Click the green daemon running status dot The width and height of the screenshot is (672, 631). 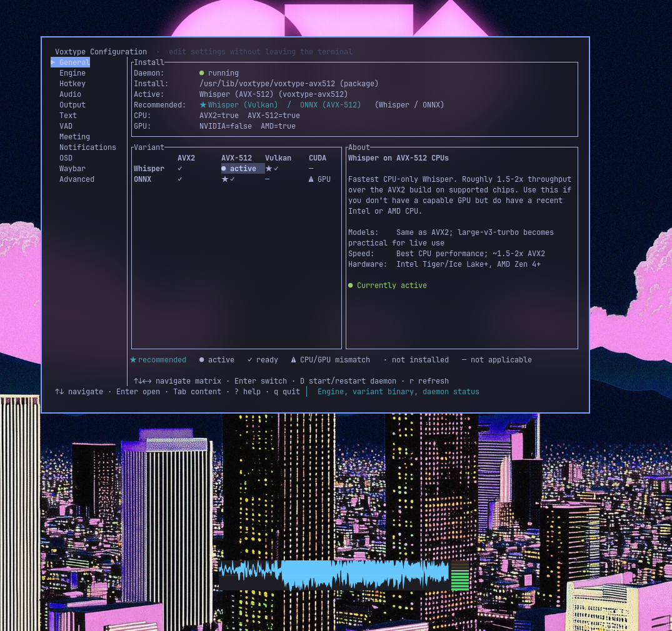tap(202, 73)
